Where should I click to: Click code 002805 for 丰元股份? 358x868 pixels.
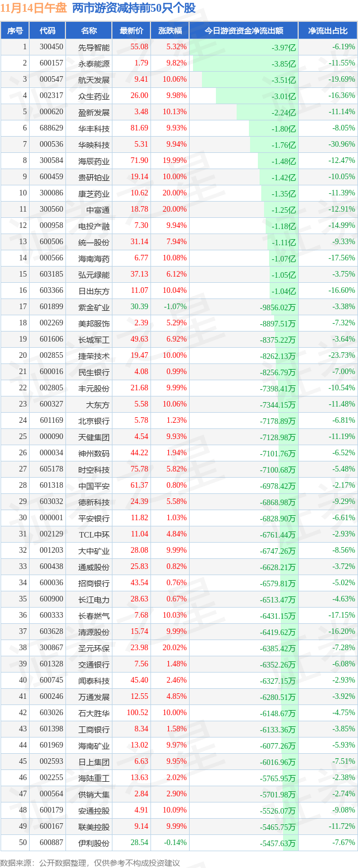pyautogui.click(x=51, y=388)
